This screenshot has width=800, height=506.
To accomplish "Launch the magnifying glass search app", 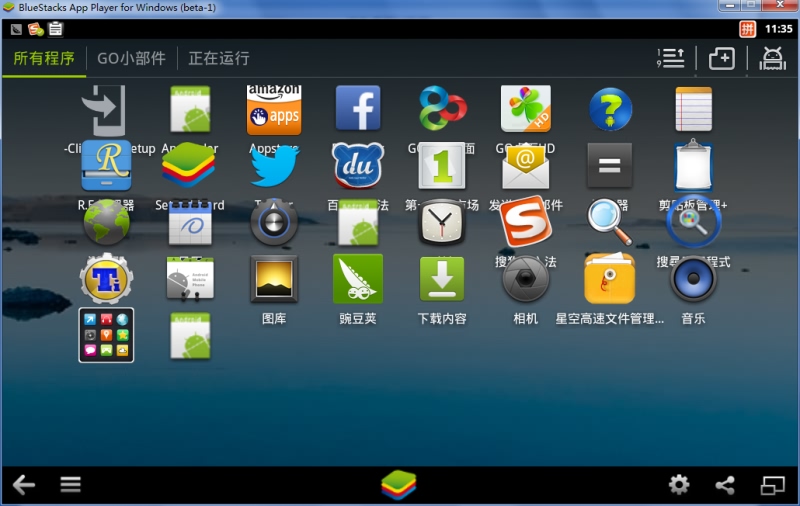I will (x=610, y=222).
